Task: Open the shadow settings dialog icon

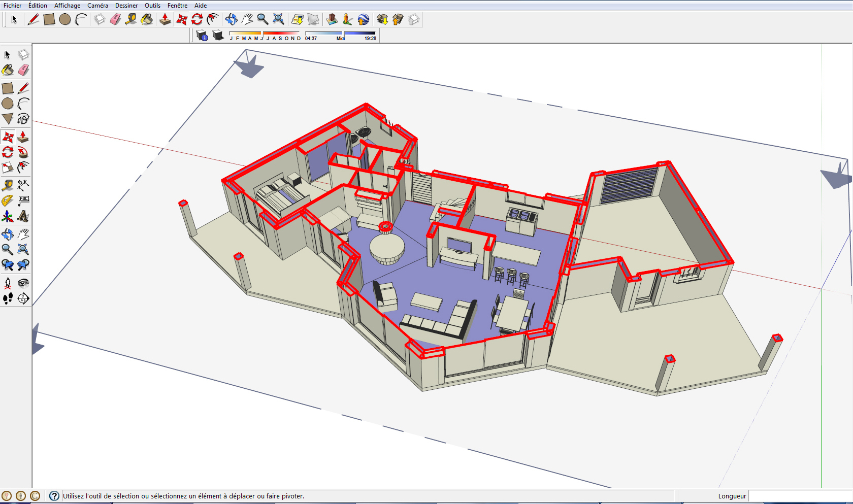Action: 202,36
